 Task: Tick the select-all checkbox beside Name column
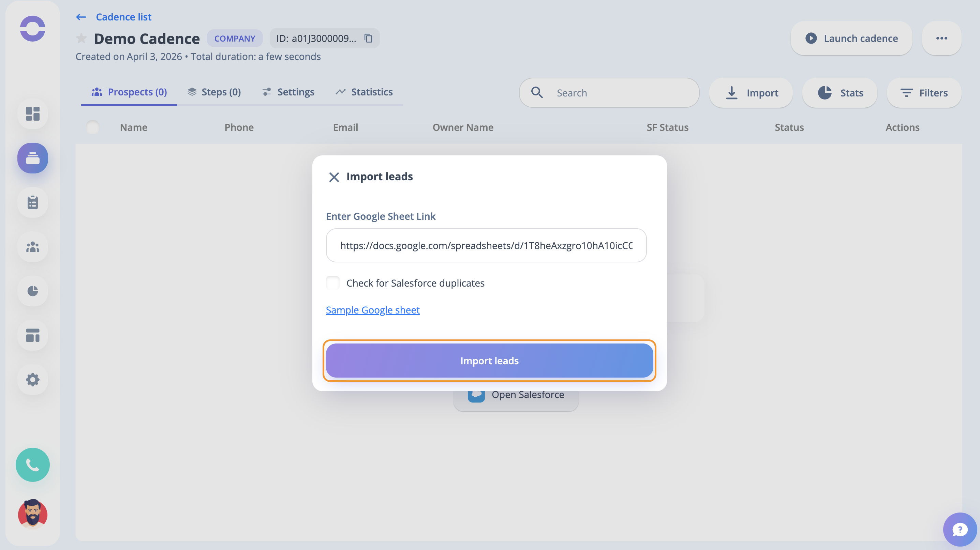[x=93, y=127]
